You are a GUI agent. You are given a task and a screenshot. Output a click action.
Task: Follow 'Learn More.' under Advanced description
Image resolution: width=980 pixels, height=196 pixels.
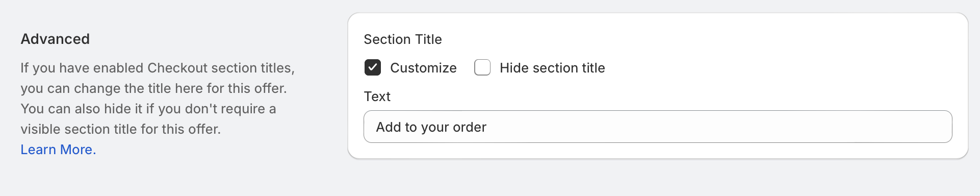click(x=58, y=150)
